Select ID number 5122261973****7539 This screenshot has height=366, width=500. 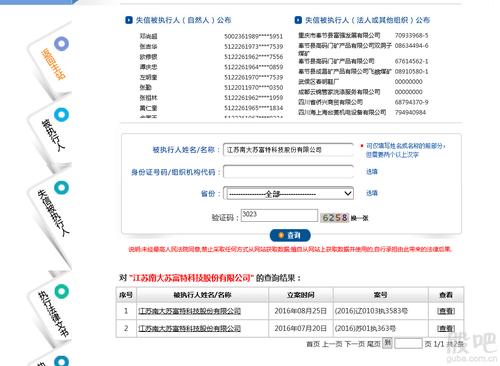pyautogui.click(x=253, y=46)
